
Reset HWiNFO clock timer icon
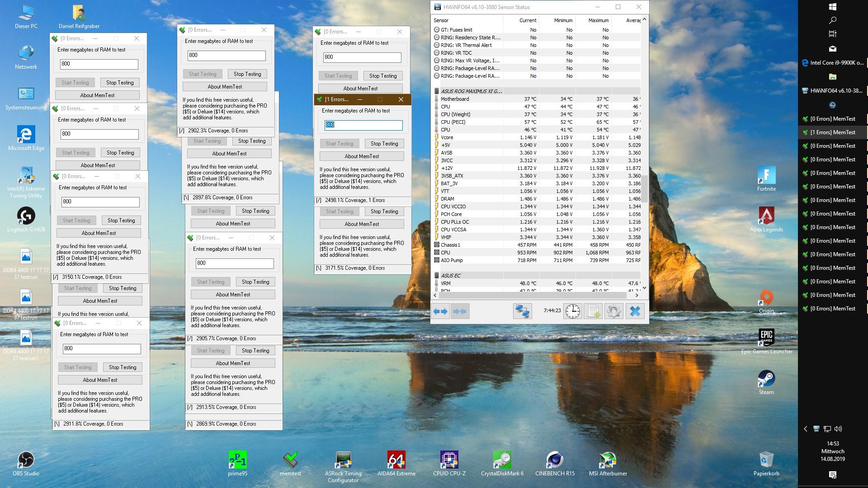(572, 311)
